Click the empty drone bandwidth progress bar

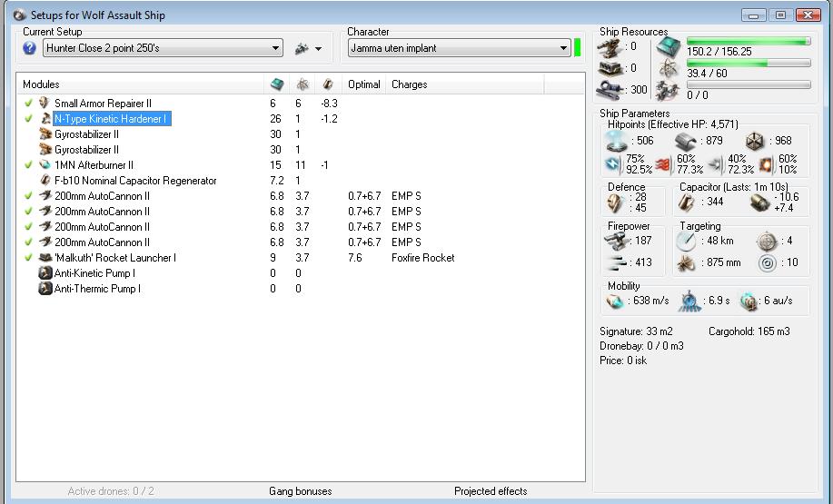[x=749, y=84]
